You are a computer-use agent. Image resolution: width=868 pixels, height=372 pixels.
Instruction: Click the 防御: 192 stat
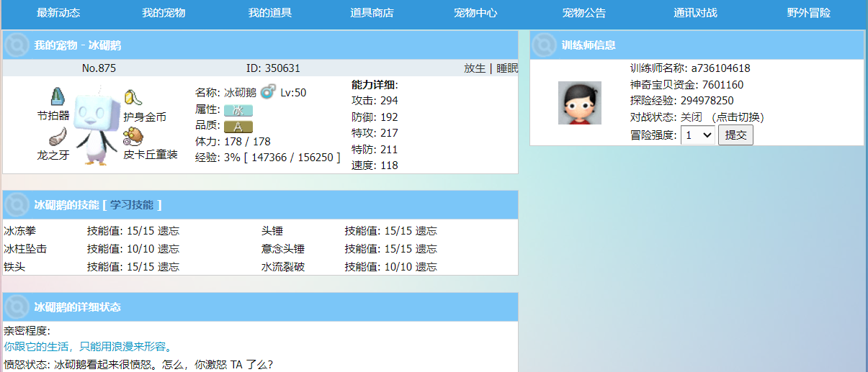[375, 117]
